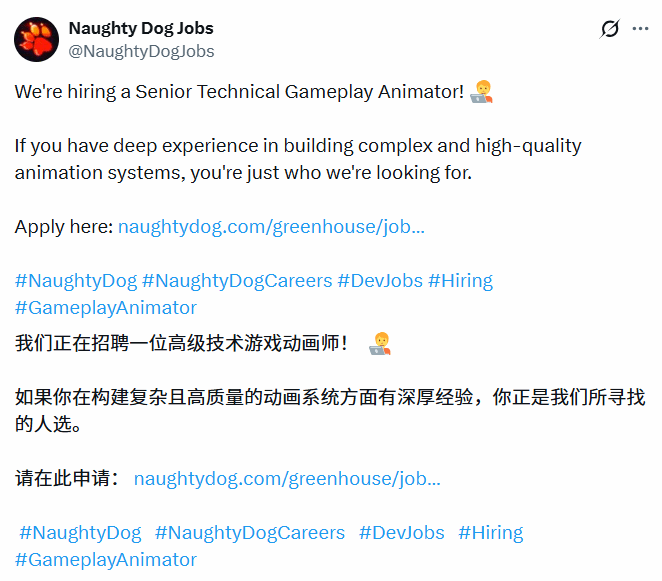The width and height of the screenshot is (662, 581).
Task: Click the technologist emoji in the Chinese headline
Action: pyautogui.click(x=380, y=344)
